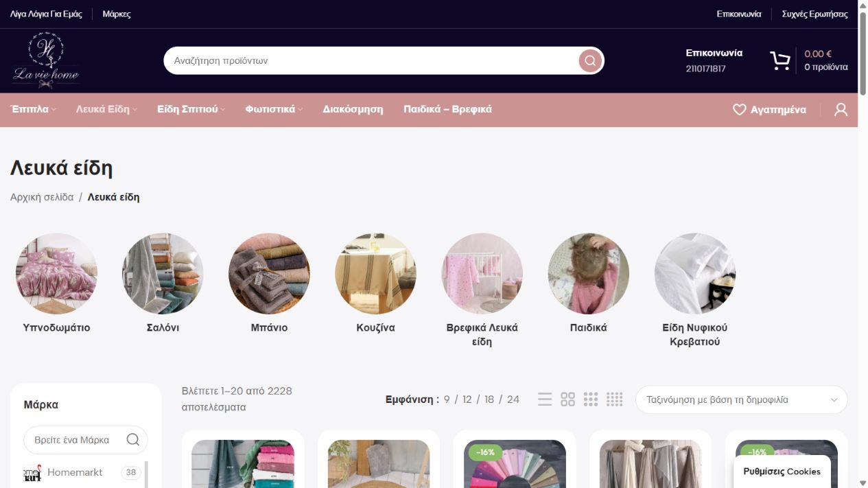Show 24 products per page
Image resolution: width=868 pixels, height=488 pixels.
click(x=513, y=399)
